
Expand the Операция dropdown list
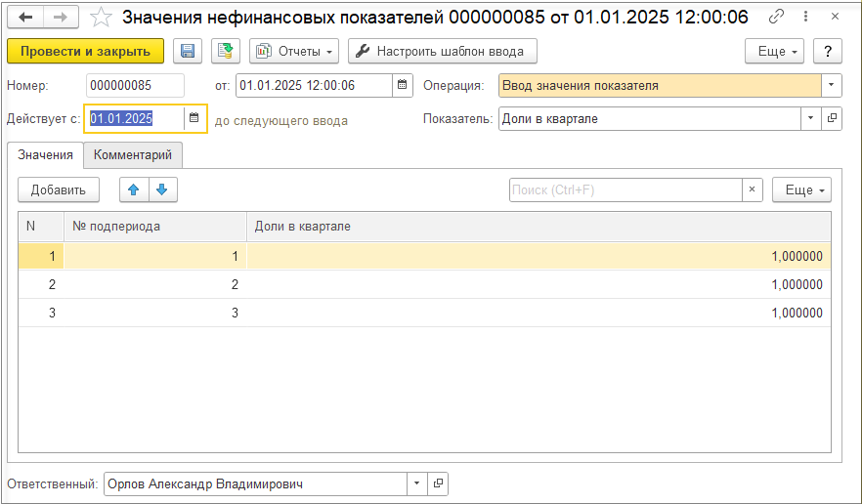coord(832,85)
